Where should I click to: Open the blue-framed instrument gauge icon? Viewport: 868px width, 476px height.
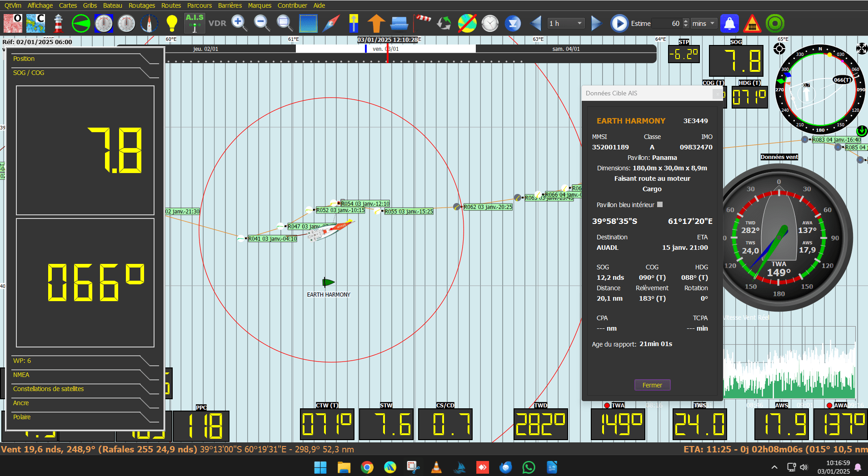(104, 23)
